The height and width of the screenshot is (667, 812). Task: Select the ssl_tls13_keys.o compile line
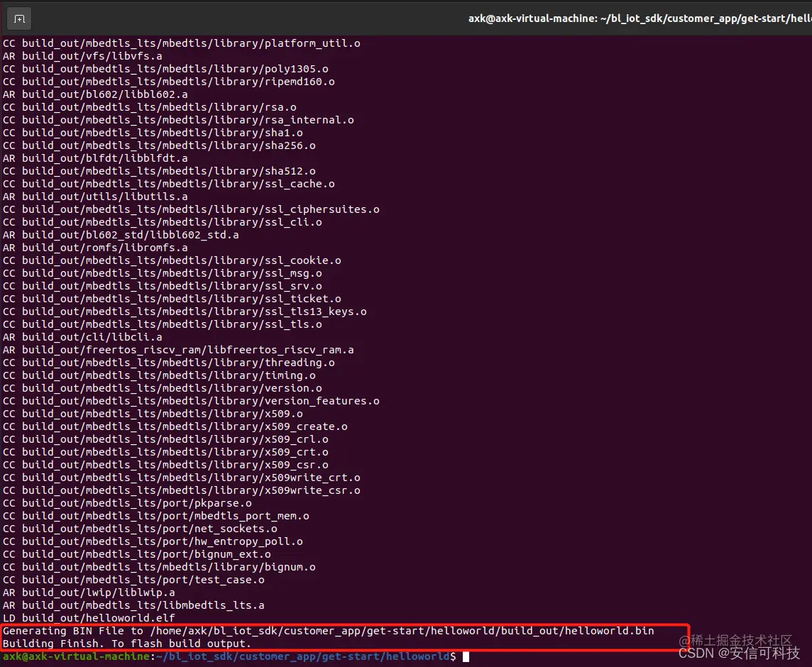pos(185,312)
